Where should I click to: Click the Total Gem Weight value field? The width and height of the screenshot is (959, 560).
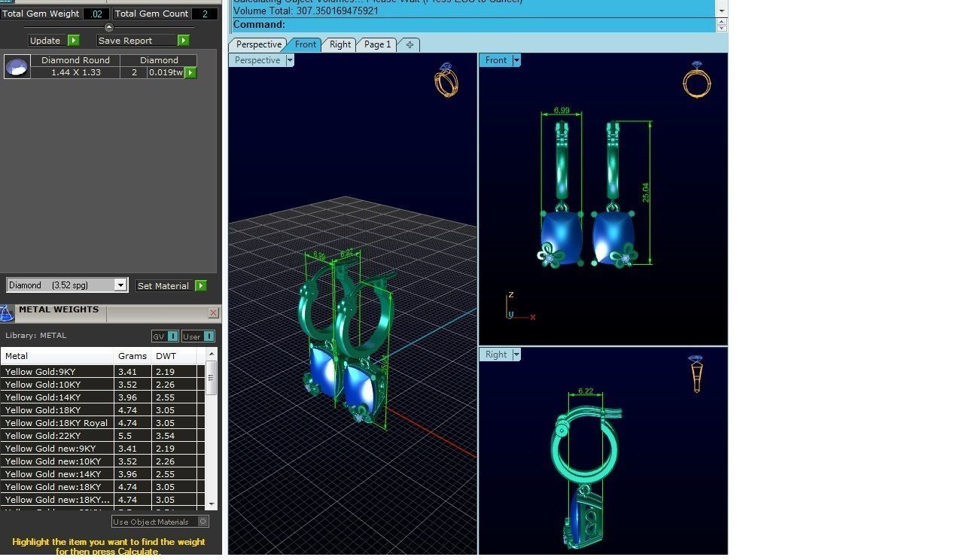(x=96, y=14)
